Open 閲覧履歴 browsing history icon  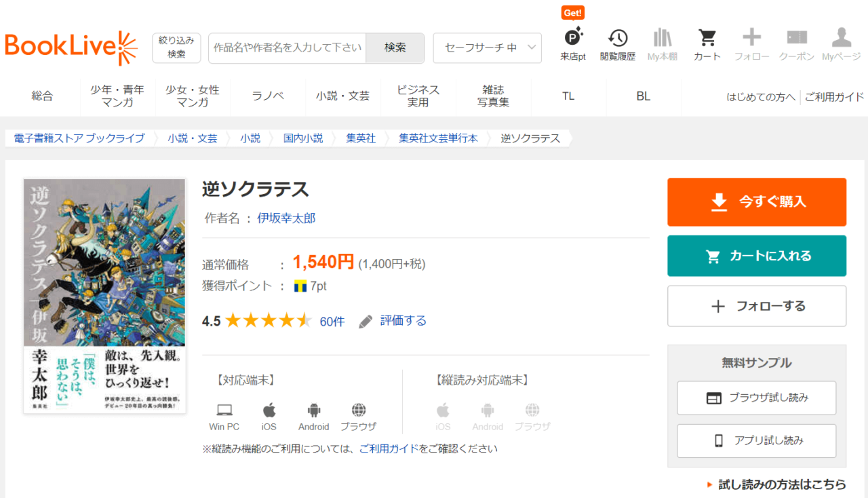pyautogui.click(x=617, y=38)
